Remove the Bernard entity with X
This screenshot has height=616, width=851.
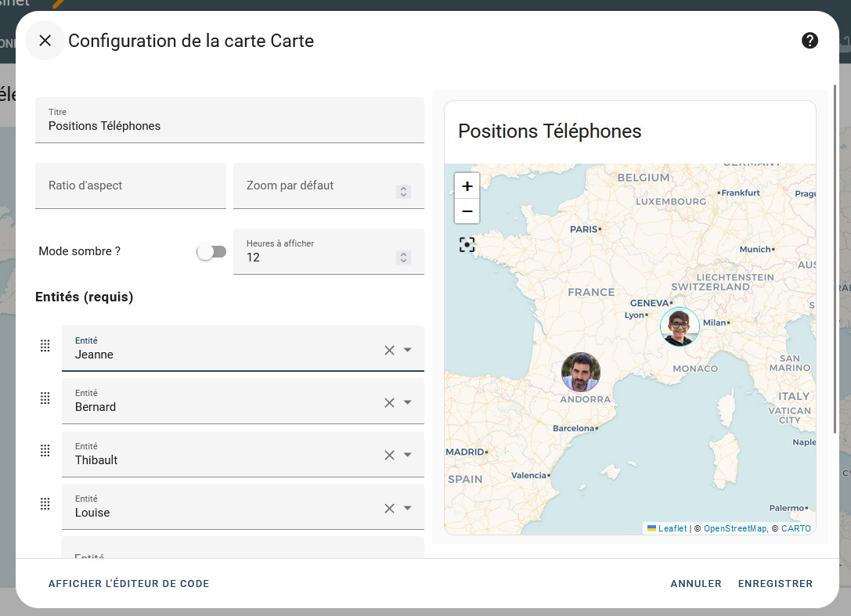click(x=389, y=402)
